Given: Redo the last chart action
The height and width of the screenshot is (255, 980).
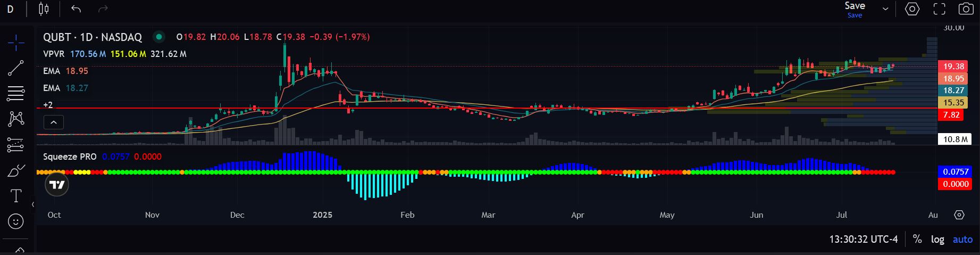Looking at the screenshot, I should click(x=103, y=9).
